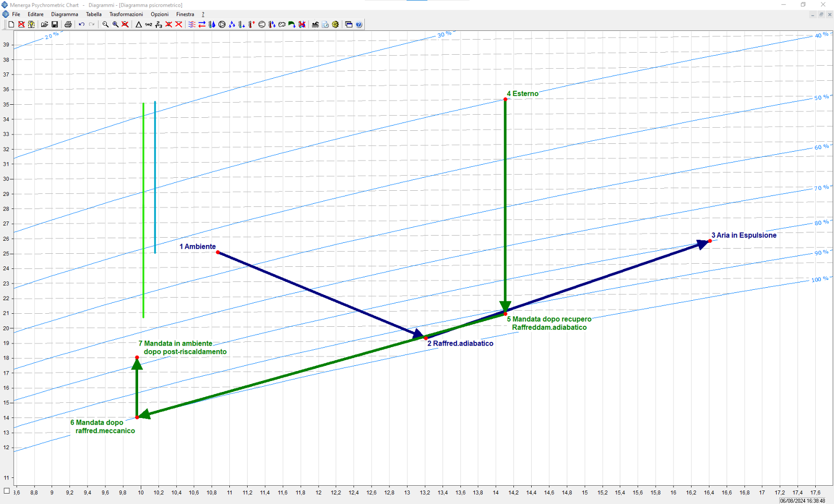Open a file with the folder icon

[44, 24]
